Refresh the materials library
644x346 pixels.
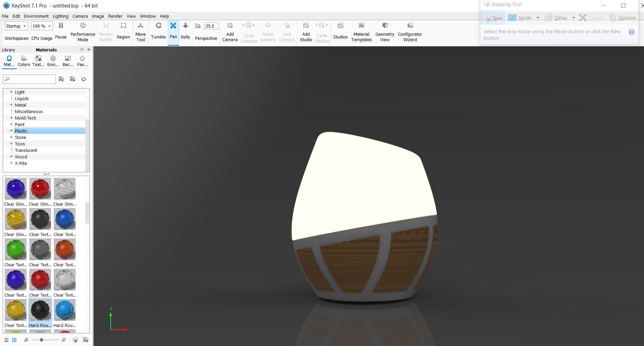pos(84,79)
